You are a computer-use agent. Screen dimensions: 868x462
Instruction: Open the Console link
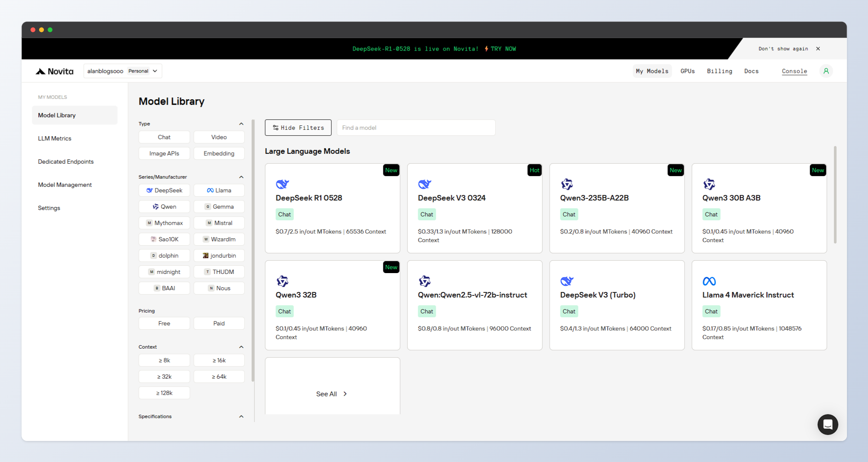pos(794,71)
